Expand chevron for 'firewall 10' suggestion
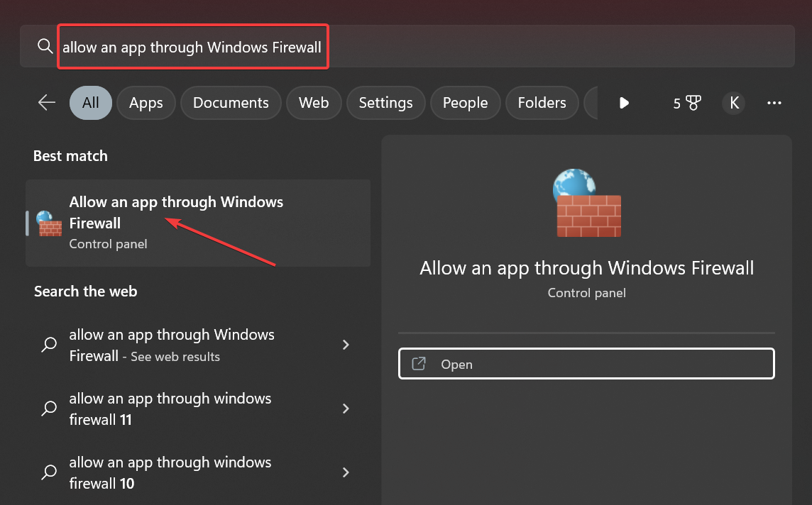The width and height of the screenshot is (812, 505). pyautogui.click(x=346, y=472)
